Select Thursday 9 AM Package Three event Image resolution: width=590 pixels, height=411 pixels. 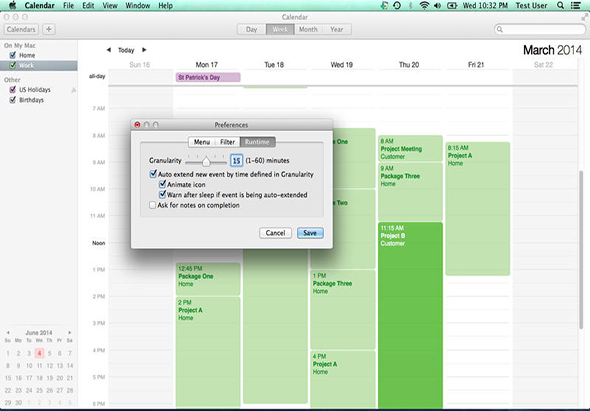tap(410, 192)
